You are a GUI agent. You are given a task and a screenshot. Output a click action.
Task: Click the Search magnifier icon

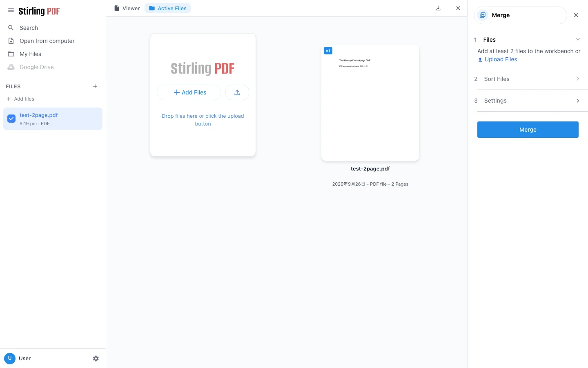pyautogui.click(x=11, y=28)
